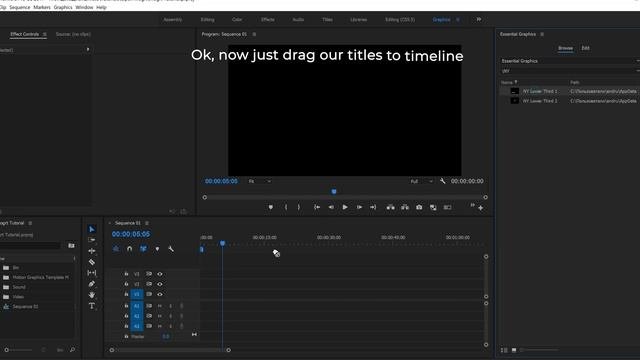Open Effect Controls panel menu
The height and width of the screenshot is (360, 640).
pos(44,34)
